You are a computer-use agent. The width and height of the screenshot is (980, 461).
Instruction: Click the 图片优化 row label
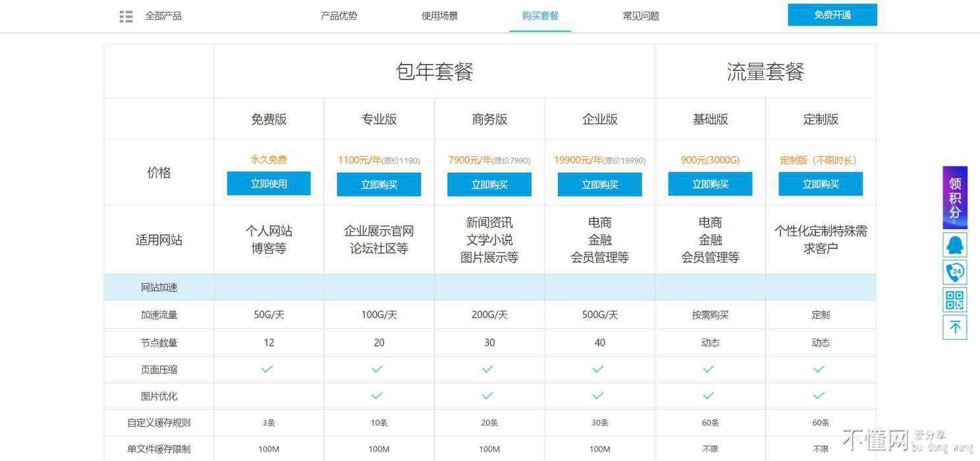point(159,396)
